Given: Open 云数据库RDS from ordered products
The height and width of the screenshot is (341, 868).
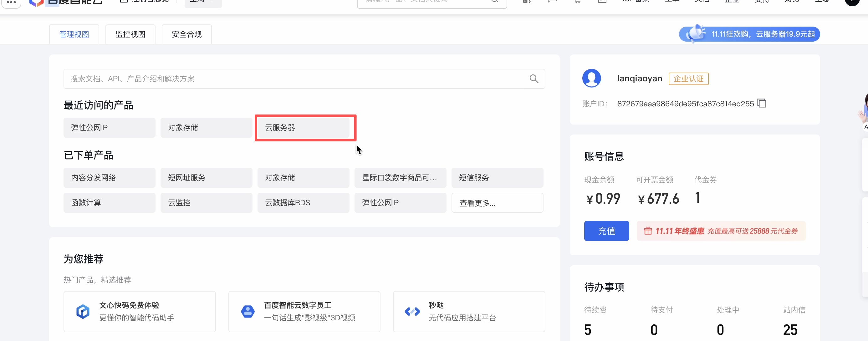Looking at the screenshot, I should tap(303, 203).
